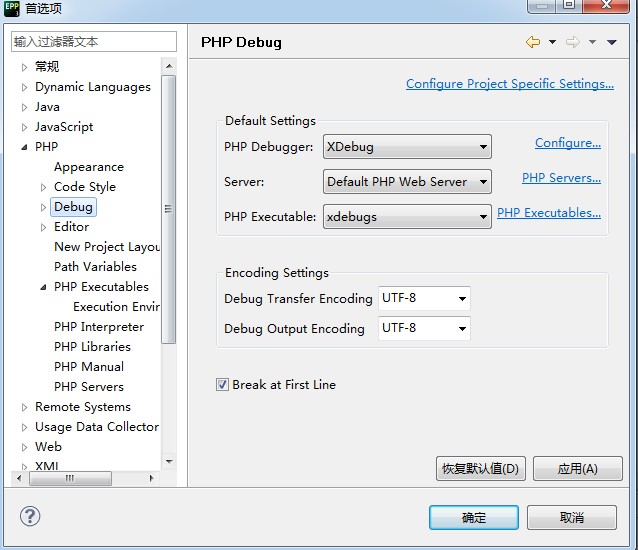The image size is (638, 550).
Task: Click the EPP application title icon
Action: coord(11,8)
